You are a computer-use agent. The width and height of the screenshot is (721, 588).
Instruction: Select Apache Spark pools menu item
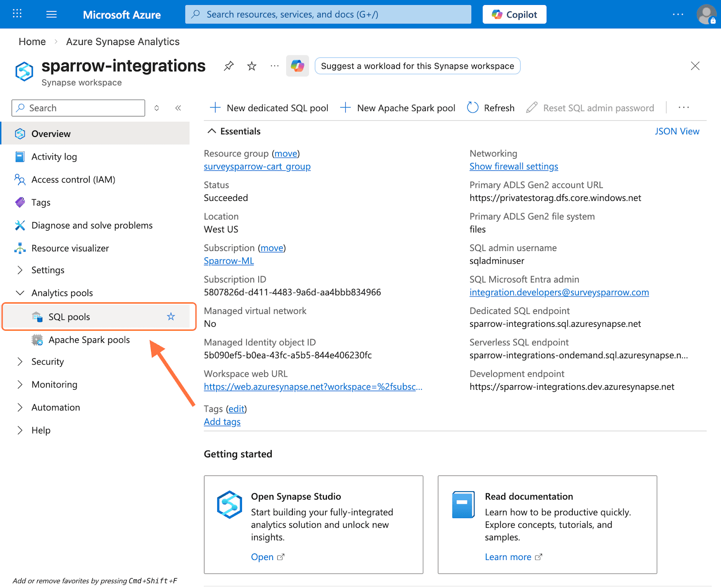(x=89, y=340)
